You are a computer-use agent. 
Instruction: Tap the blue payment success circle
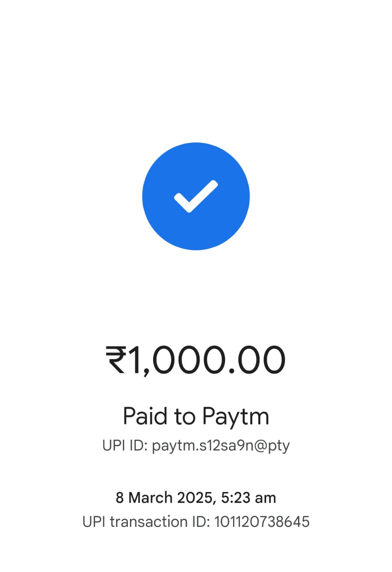click(x=196, y=196)
